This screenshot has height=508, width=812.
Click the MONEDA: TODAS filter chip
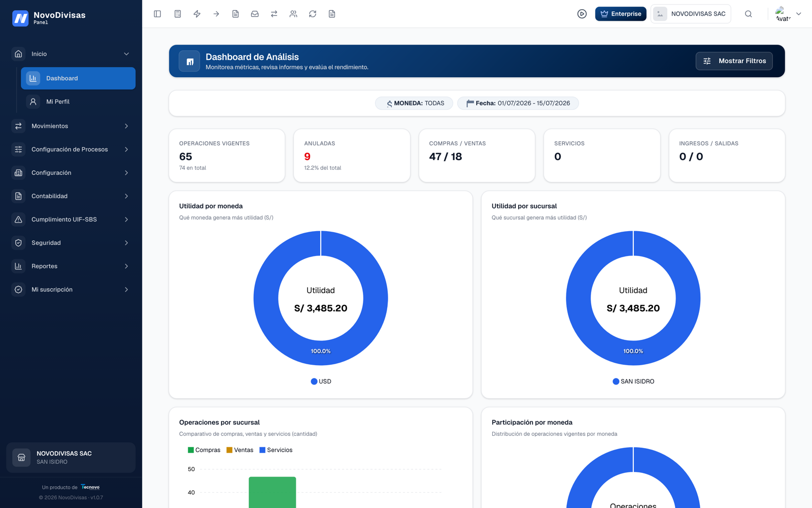click(414, 103)
